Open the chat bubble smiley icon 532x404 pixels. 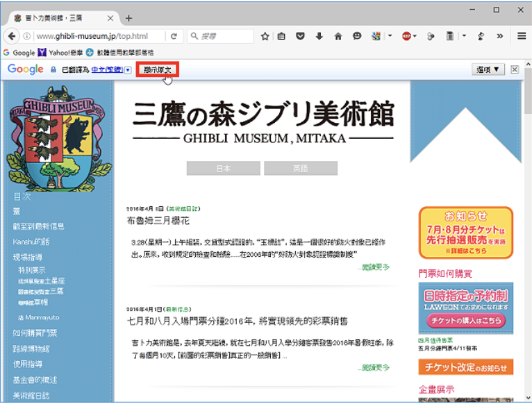coord(356,36)
